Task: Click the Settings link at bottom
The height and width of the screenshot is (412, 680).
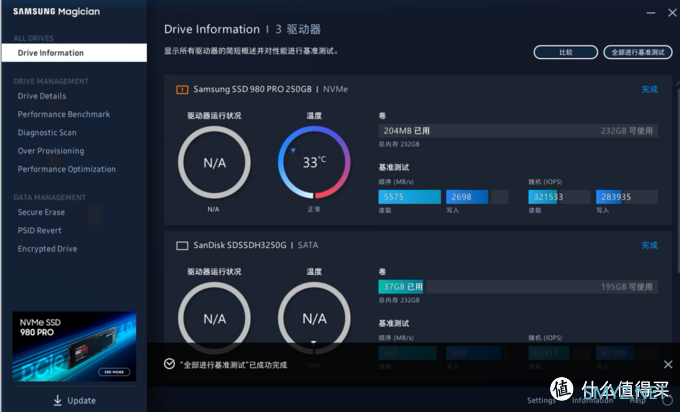Action: (541, 400)
